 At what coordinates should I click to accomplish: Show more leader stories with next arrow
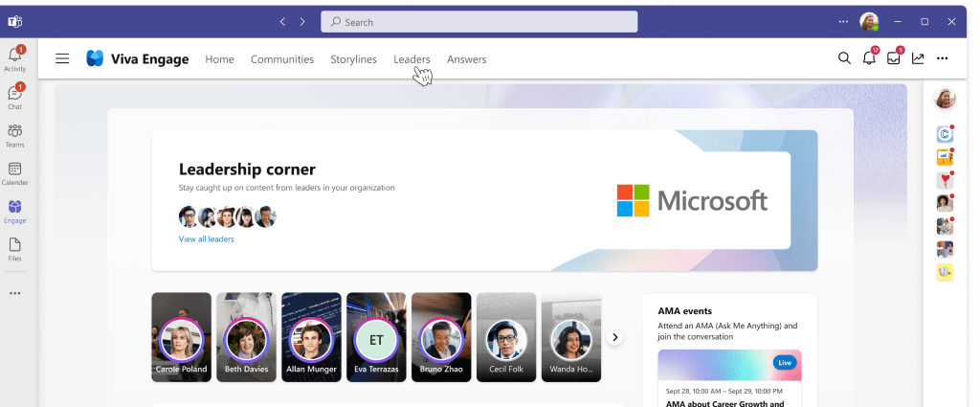point(615,338)
